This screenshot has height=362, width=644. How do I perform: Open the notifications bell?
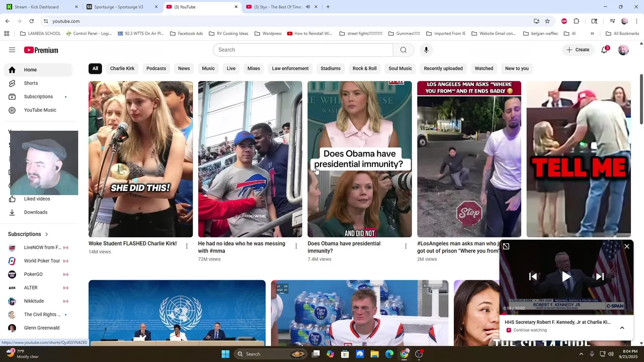click(x=605, y=50)
